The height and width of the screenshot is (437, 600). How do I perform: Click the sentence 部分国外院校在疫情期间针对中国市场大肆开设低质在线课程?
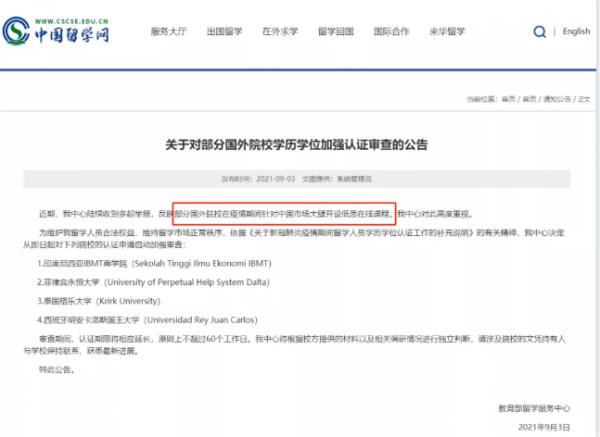pos(284,214)
